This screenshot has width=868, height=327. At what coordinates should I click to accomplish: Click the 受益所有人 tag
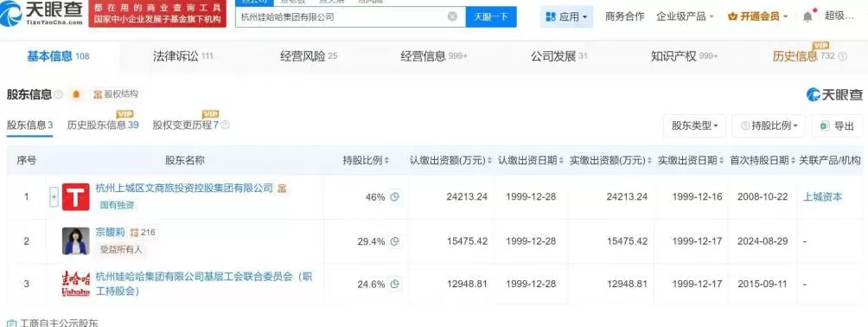[121, 249]
